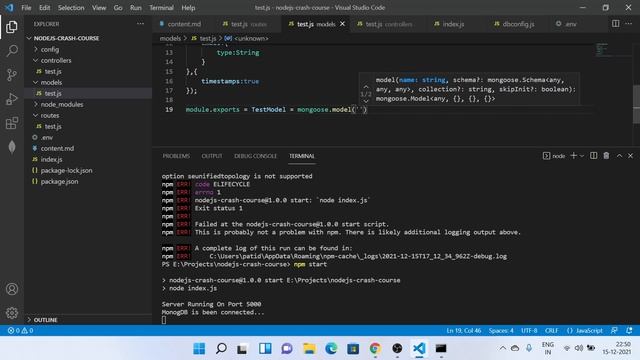Show previous signature in parameter hint
The height and width of the screenshot is (360, 640).
pos(366,87)
